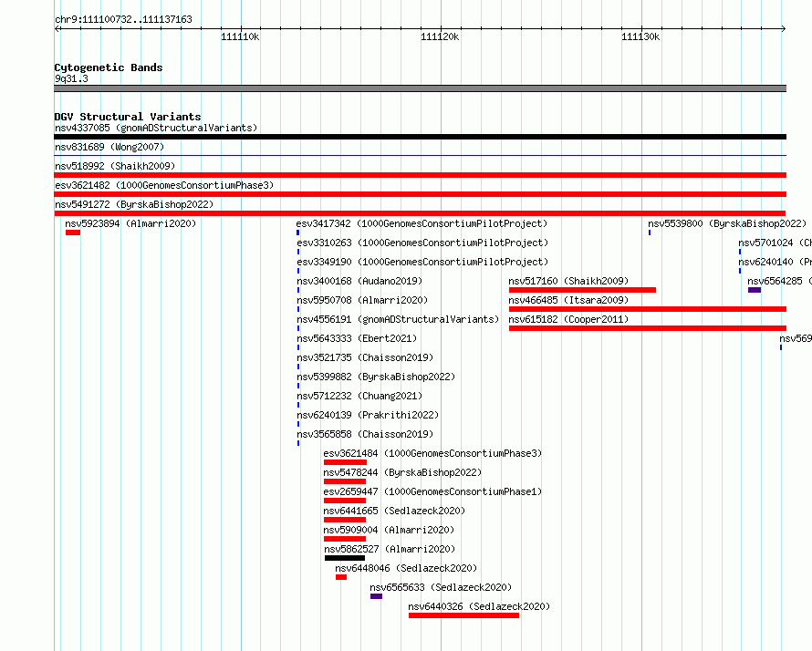Select nsv6565633 (Sedlazeck2020) label
812x651 pixels.
pyautogui.click(x=441, y=587)
